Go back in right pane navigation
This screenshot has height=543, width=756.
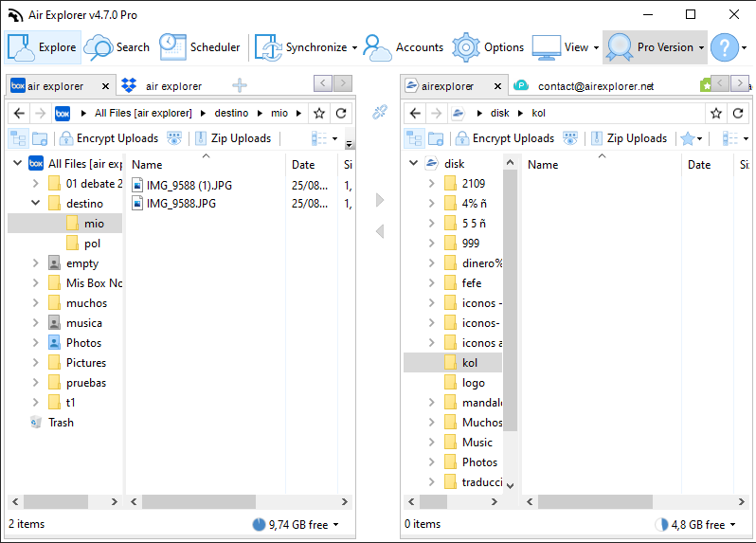click(x=415, y=114)
